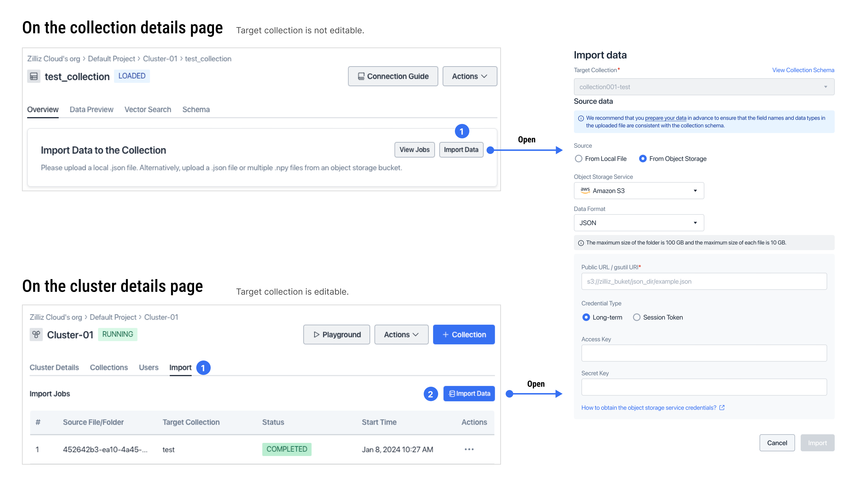Click the Cancel button
Image resolution: width=868 pixels, height=488 pixels.
777,442
